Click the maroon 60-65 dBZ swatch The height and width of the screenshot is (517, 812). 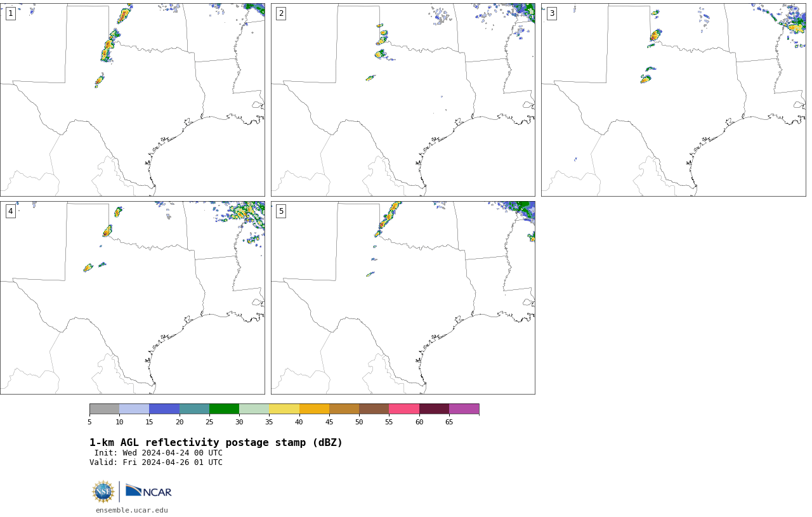(434, 409)
